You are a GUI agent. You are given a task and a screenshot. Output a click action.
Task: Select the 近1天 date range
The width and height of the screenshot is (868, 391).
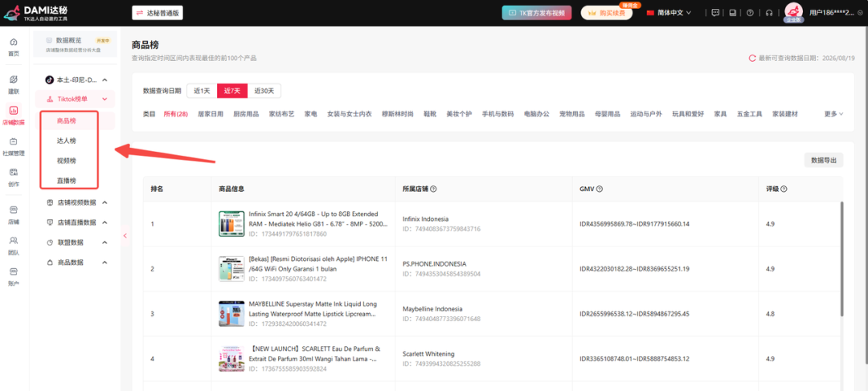click(x=202, y=91)
